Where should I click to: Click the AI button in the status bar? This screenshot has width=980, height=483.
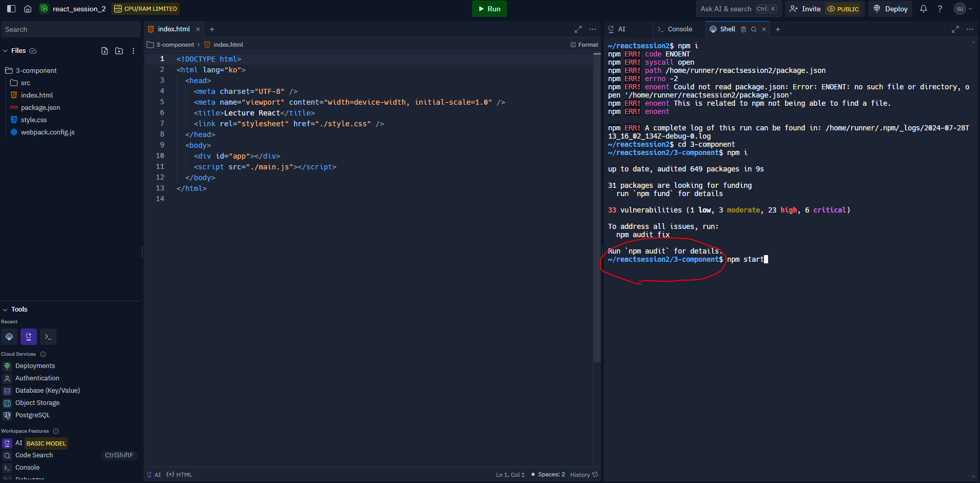(x=154, y=475)
